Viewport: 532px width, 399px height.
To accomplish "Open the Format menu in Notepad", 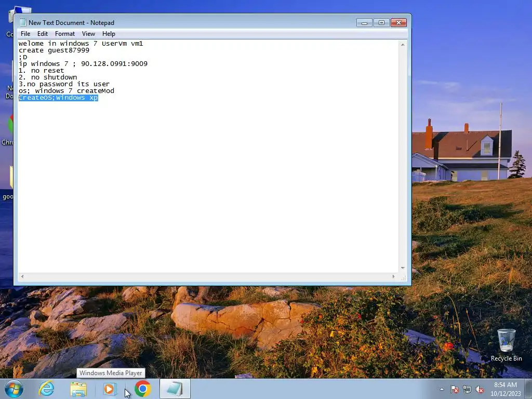I will (x=65, y=34).
